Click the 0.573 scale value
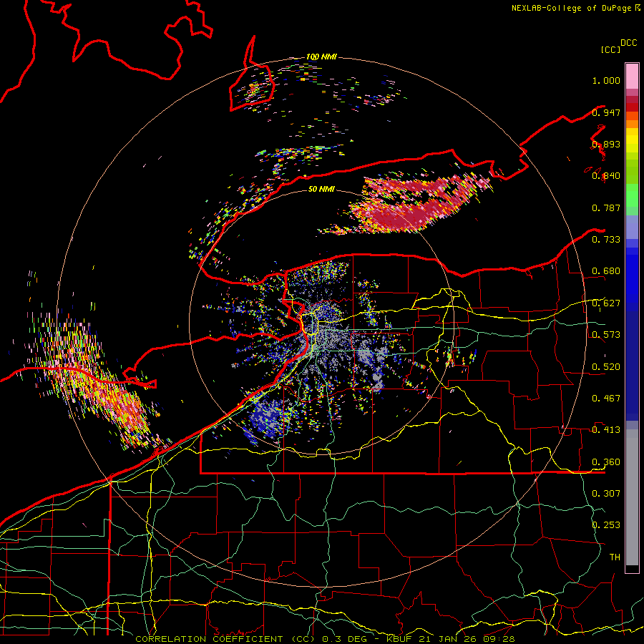This screenshot has width=644, height=644. pyautogui.click(x=606, y=335)
